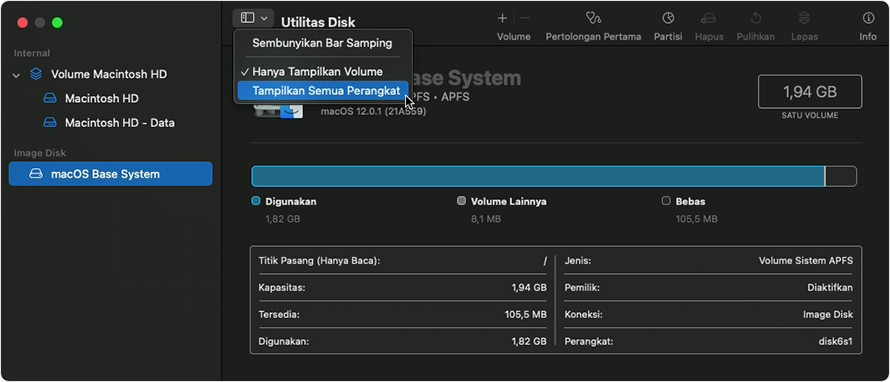The height and width of the screenshot is (382, 890).
Task: Click the Pemilik value Diaktifkan
Action: 830,288
